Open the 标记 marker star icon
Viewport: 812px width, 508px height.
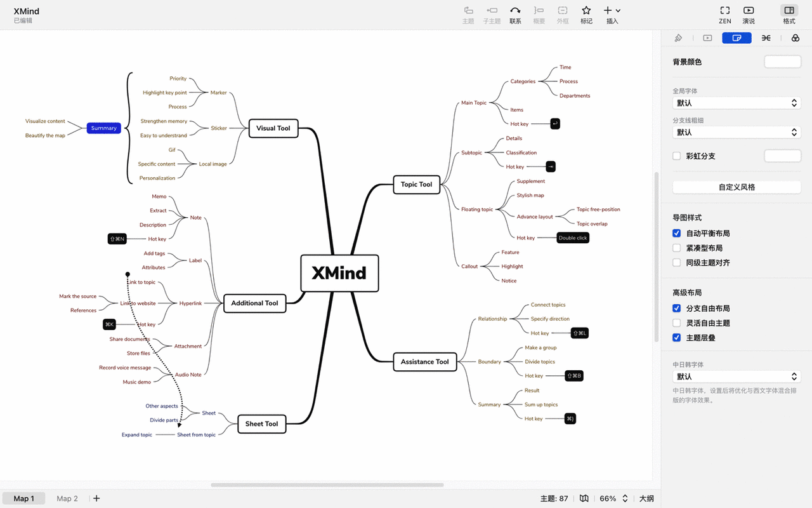[x=586, y=11]
